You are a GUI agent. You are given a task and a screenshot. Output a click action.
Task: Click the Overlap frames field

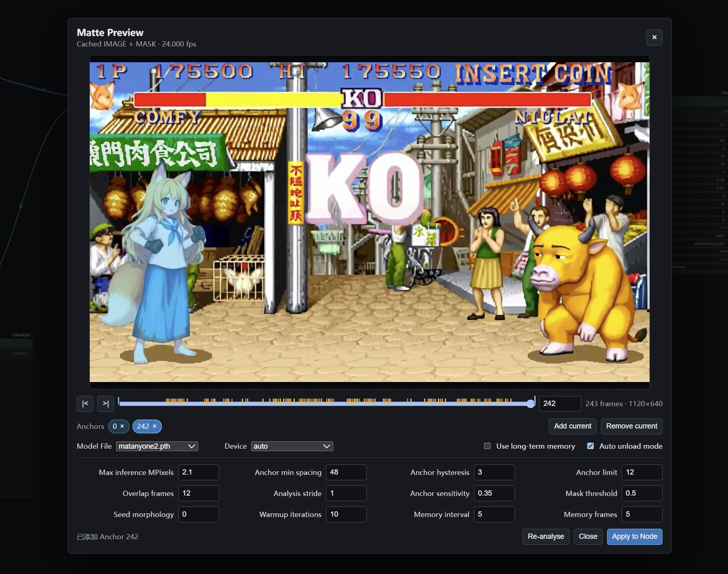199,493
